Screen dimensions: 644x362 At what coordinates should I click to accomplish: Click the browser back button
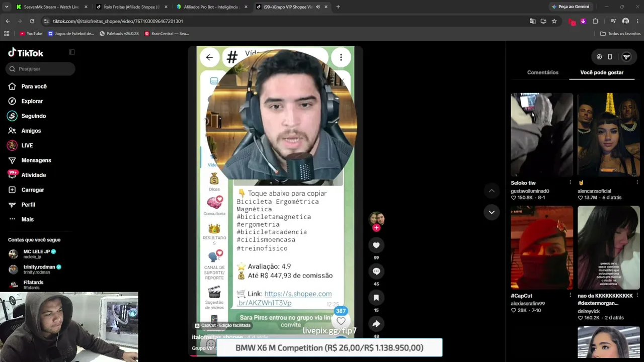8,21
